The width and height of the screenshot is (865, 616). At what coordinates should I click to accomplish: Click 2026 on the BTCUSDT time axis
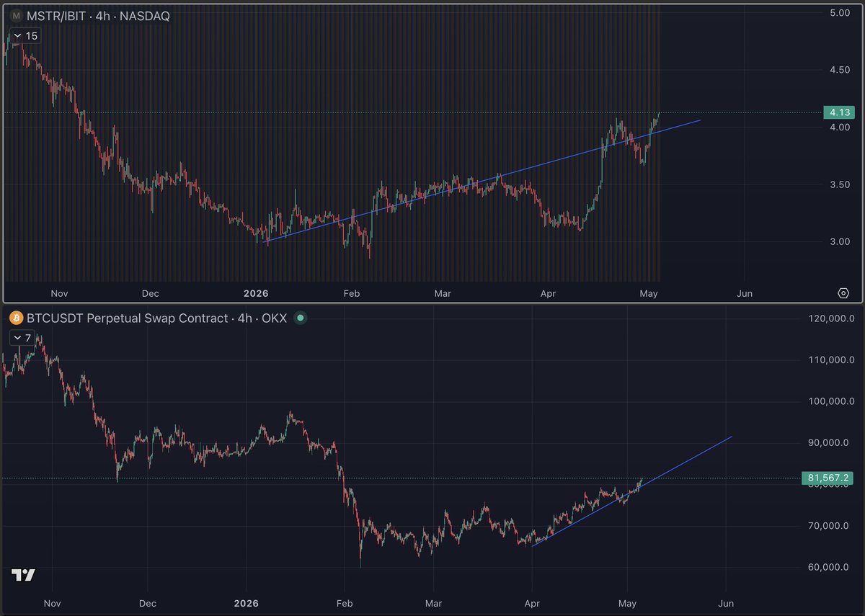[x=247, y=602]
